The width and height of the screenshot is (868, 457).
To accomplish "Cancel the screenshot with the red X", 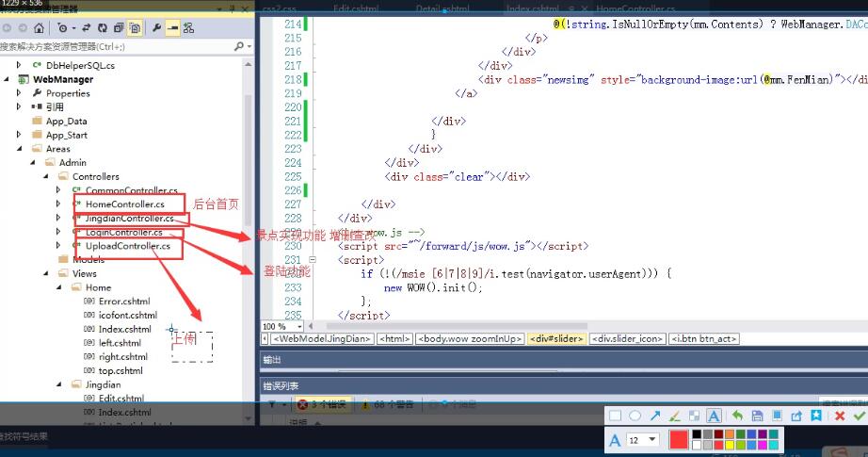I will tap(839, 416).
